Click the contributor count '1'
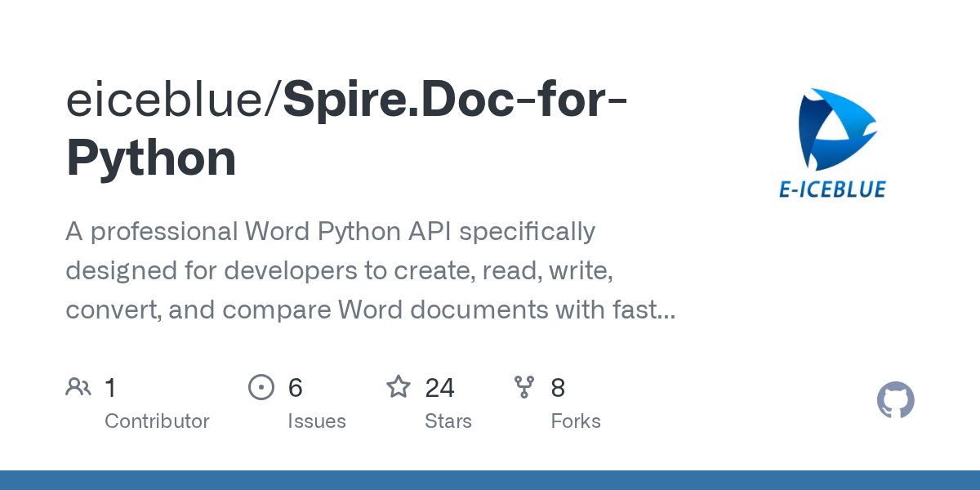Image resolution: width=980 pixels, height=490 pixels. click(x=110, y=387)
